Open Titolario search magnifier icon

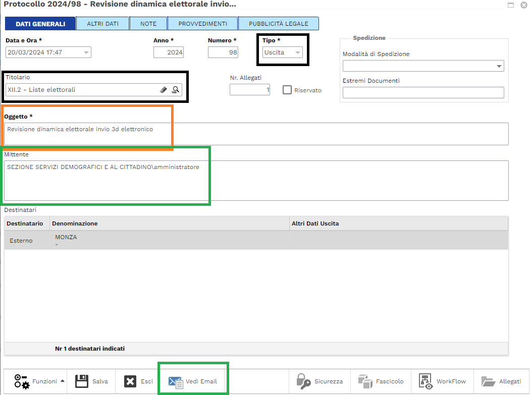(x=175, y=90)
